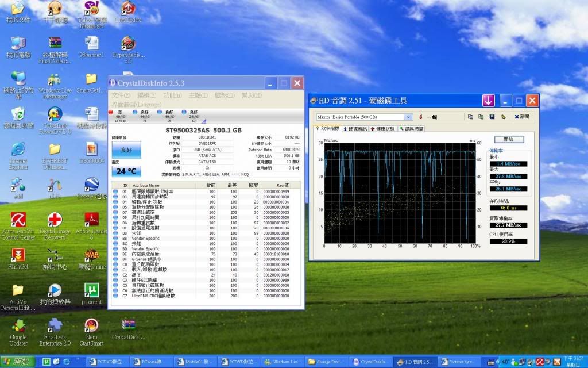Open the 界面語言(Language) menu

(x=136, y=105)
